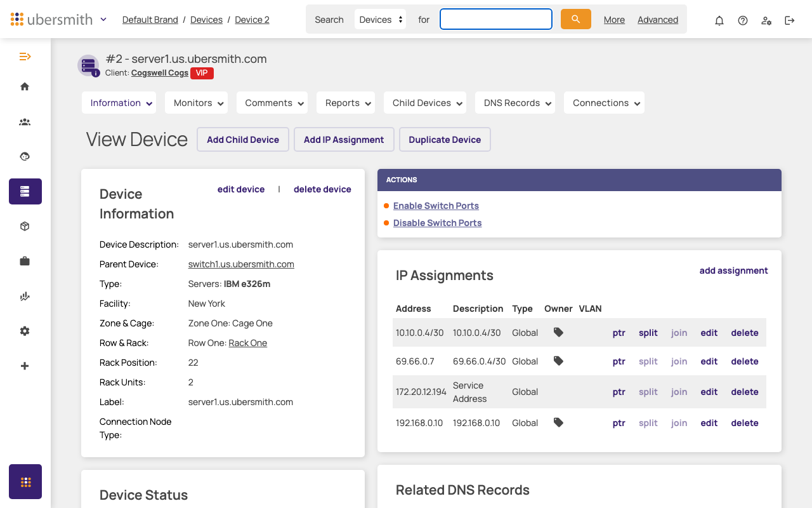
Task: Open the Rack One link
Action: tap(247, 343)
